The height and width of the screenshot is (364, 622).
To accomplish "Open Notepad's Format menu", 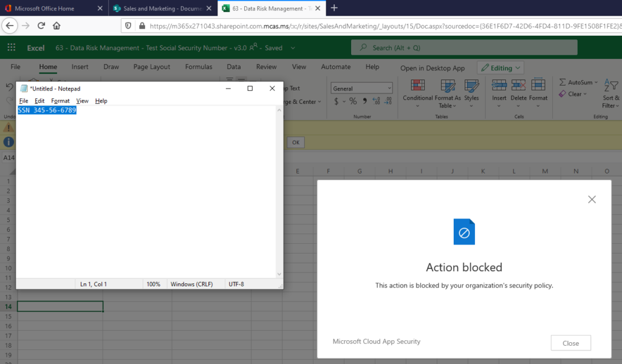I will click(x=60, y=101).
